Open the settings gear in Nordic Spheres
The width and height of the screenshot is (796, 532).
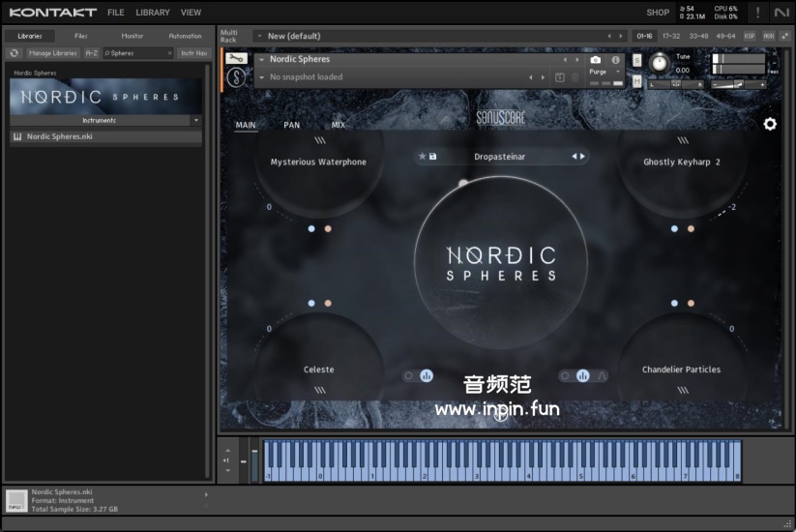770,124
